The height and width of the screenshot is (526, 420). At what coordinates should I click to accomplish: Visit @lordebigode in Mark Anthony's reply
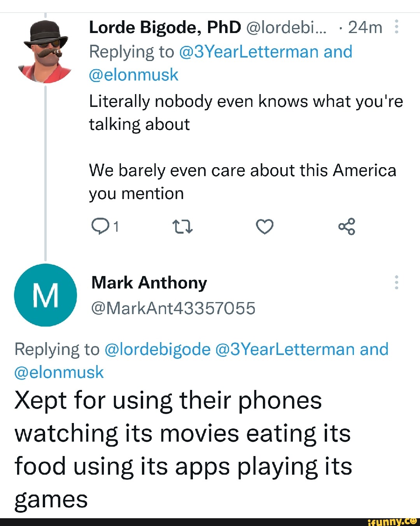[x=157, y=349]
